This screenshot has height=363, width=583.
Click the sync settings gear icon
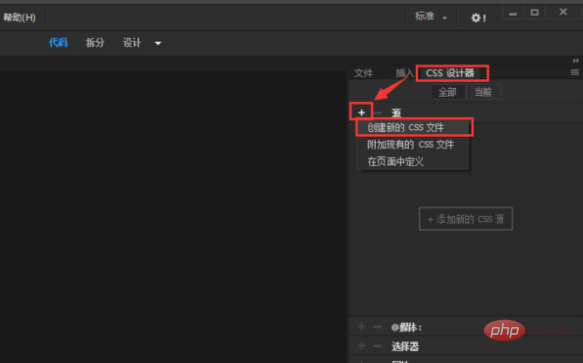[478, 18]
